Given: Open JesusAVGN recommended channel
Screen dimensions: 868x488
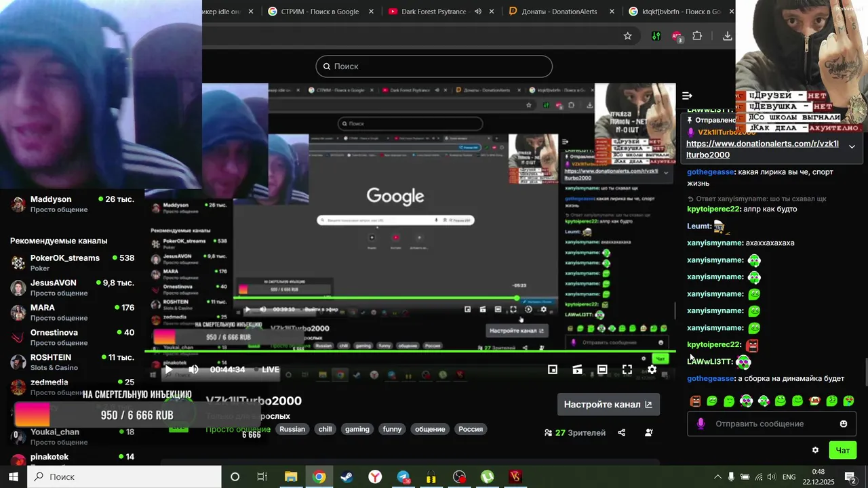Looking at the screenshot, I should pos(72,287).
